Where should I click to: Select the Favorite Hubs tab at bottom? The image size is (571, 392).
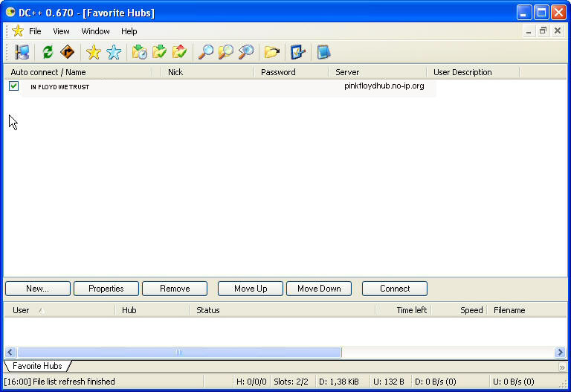click(37, 366)
